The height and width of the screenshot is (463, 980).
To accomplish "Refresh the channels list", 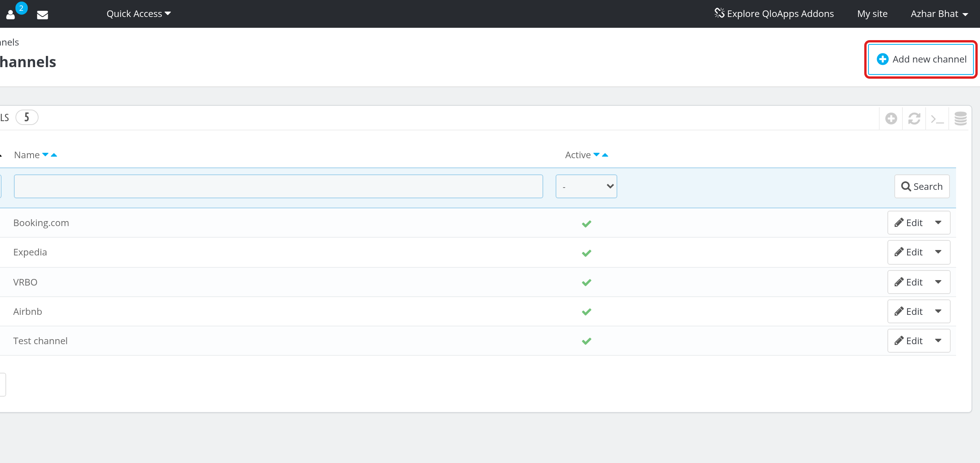I will pos(914,118).
